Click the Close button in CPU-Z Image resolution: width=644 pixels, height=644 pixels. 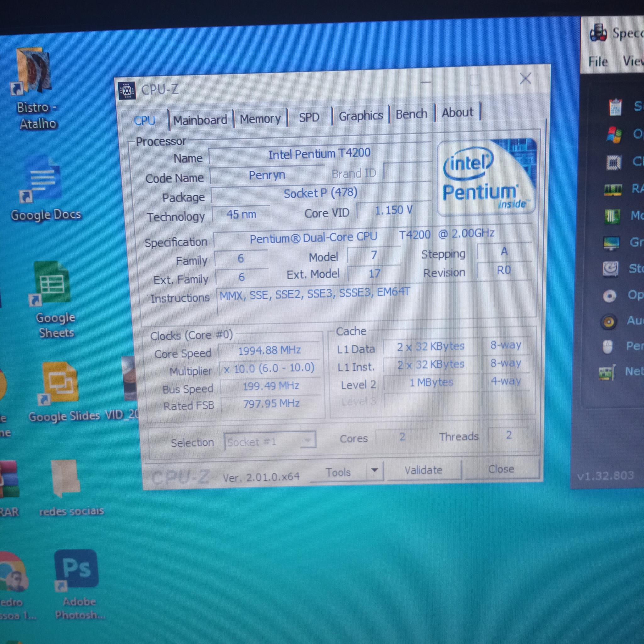(x=501, y=469)
